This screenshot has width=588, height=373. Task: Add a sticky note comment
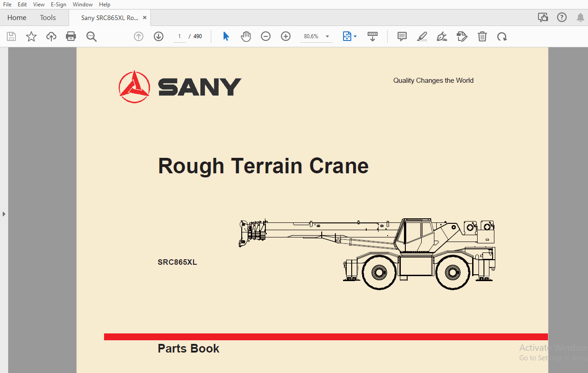click(x=402, y=36)
